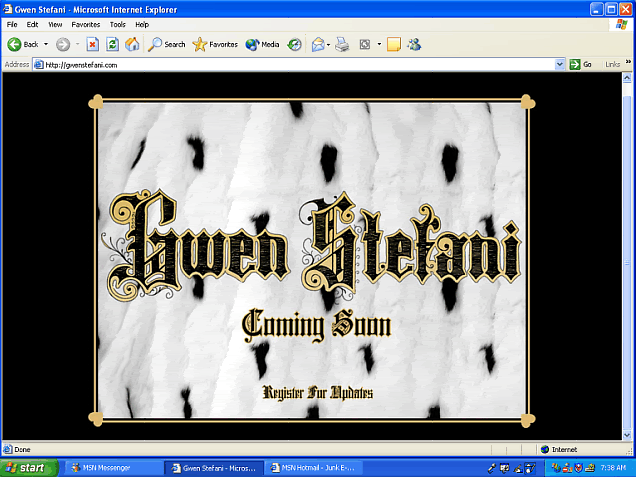
Task: Maximize the Internet Explorer window
Action: point(611,9)
